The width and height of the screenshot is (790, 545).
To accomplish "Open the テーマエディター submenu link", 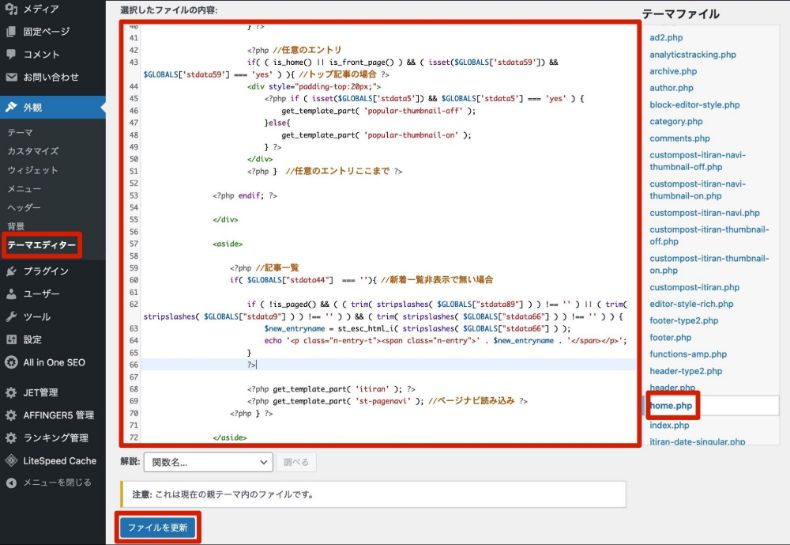I will click(x=42, y=245).
